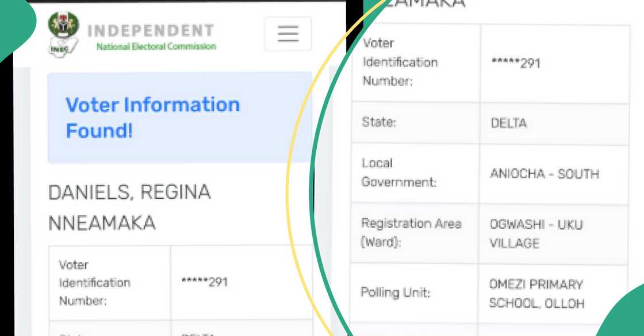Select the Voter Information Found banner
Image resolution: width=644 pixels, height=336 pixels.
click(179, 117)
